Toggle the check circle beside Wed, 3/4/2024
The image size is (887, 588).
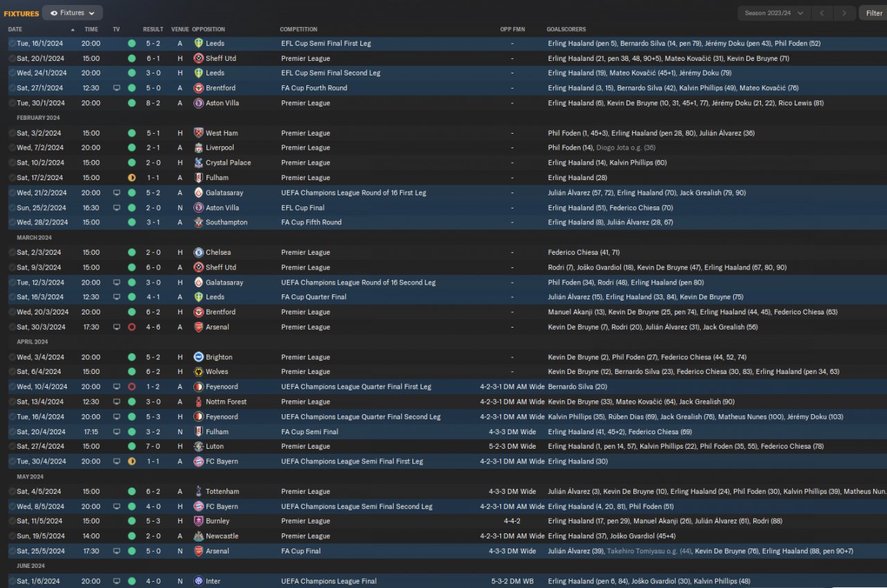12,357
